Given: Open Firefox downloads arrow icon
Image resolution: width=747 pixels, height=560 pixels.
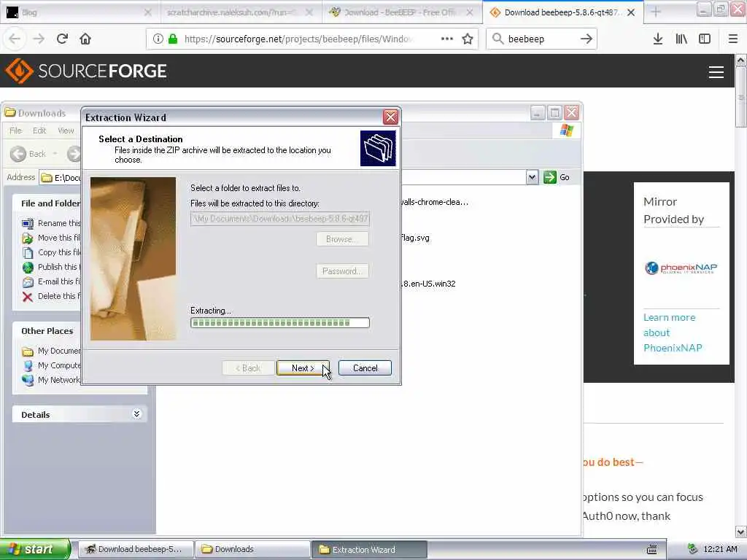Looking at the screenshot, I should [658, 39].
